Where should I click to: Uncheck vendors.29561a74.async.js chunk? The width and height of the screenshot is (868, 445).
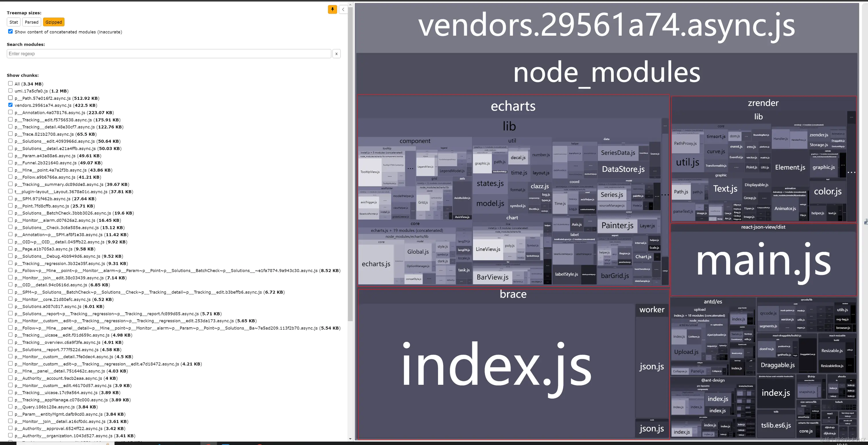coord(10,105)
